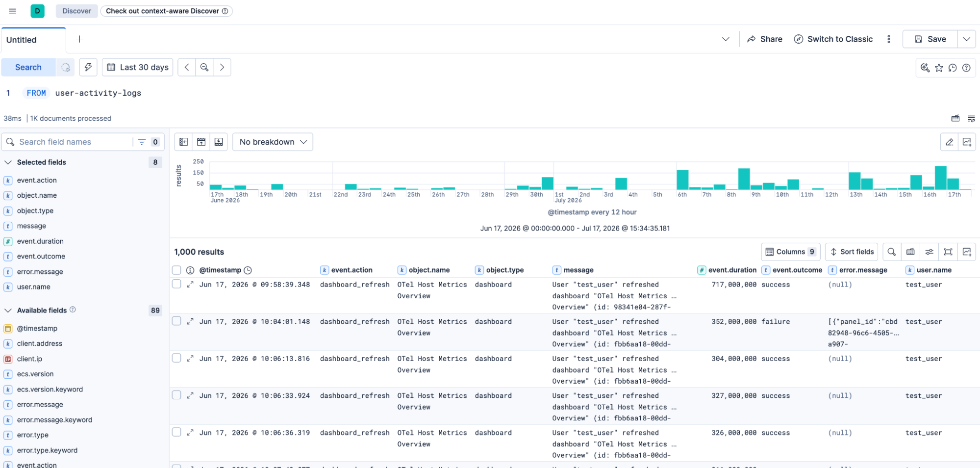Open the keyboard shortcuts icon in table toolbar

910,252
